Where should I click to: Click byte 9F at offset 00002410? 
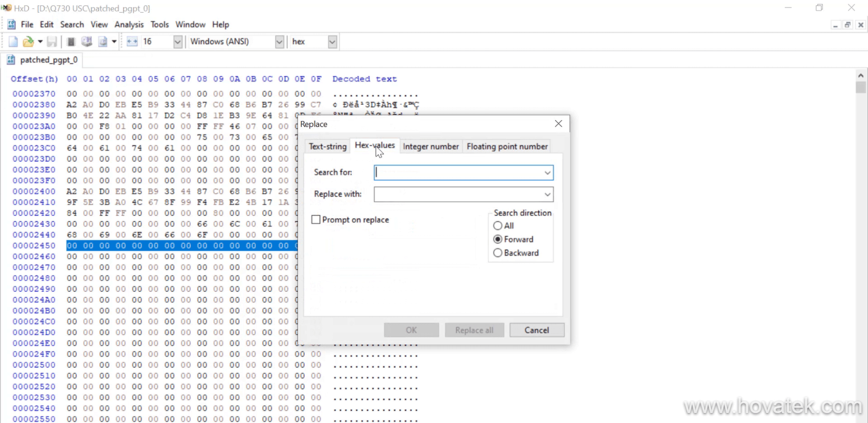[72, 202]
